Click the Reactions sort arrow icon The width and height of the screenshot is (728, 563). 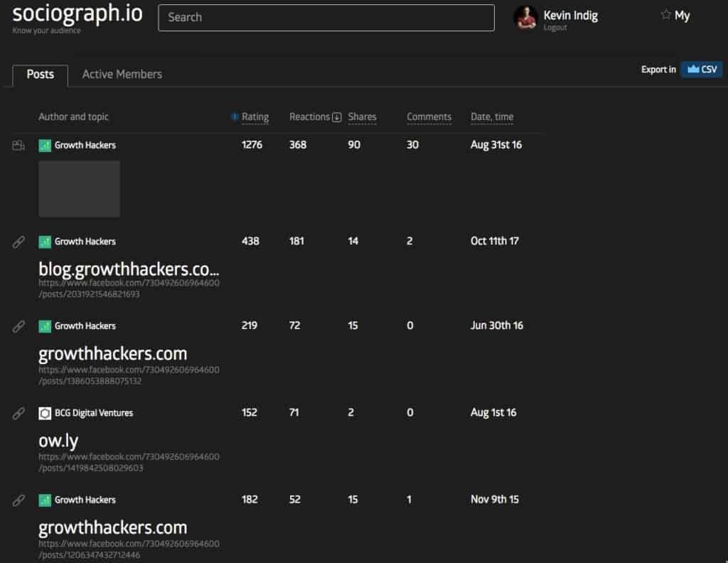336,117
